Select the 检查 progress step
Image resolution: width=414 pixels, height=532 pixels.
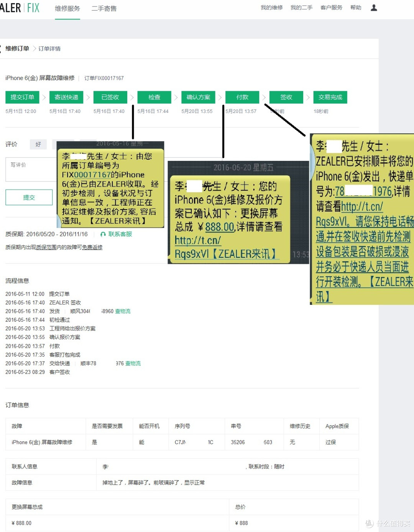154,97
